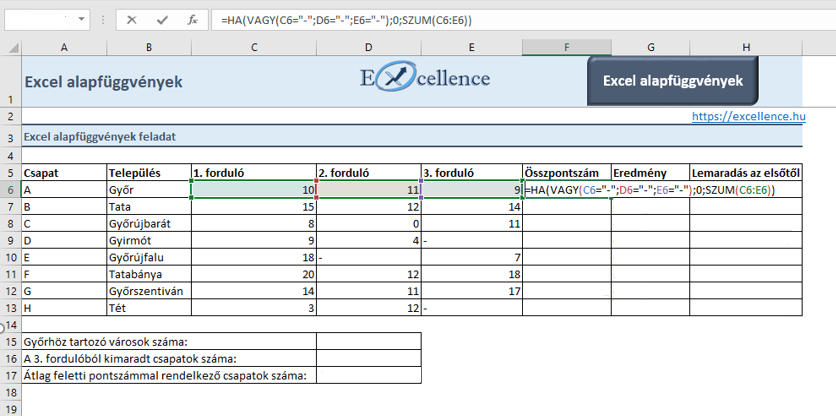The image size is (836, 416).
Task: Click the Excel alapfüggvények title cell
Action: [x=103, y=82]
